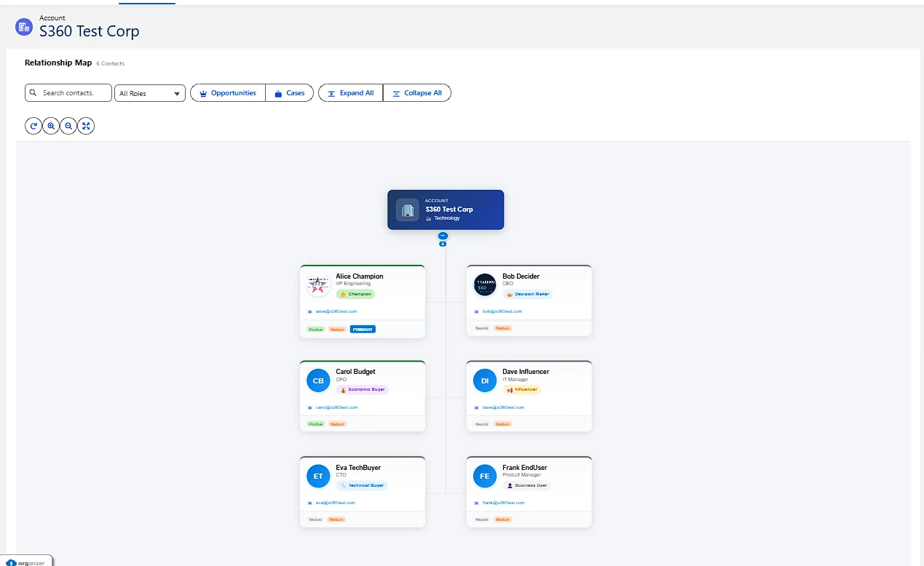The height and width of the screenshot is (566, 924).
Task: Open the All Roles dropdown
Action: coord(150,93)
